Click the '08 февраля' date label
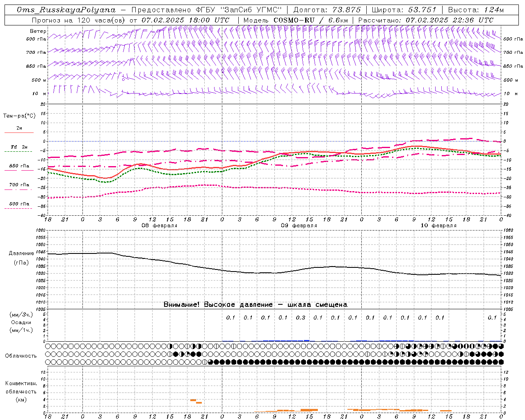The width and height of the screenshot is (525, 420). tap(160, 226)
